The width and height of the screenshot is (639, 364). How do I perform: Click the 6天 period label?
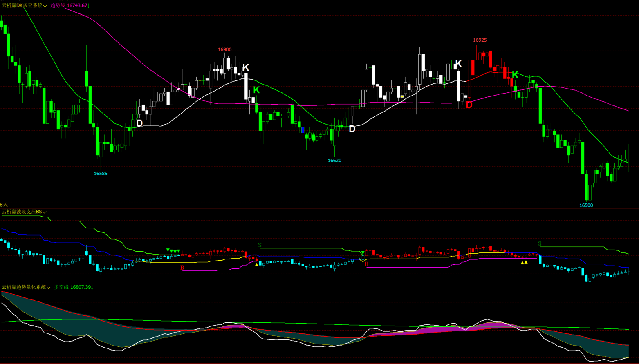pyautogui.click(x=4, y=205)
